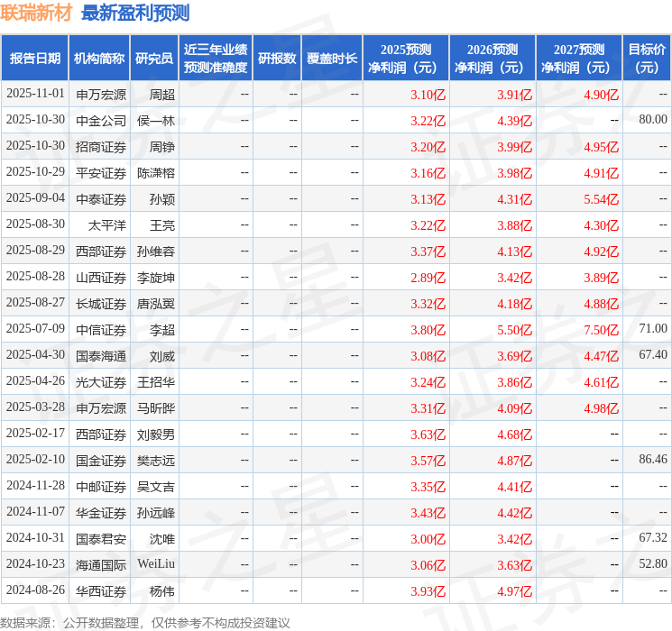Click the 3.93亿 forecast value
672x631 pixels.
(428, 591)
